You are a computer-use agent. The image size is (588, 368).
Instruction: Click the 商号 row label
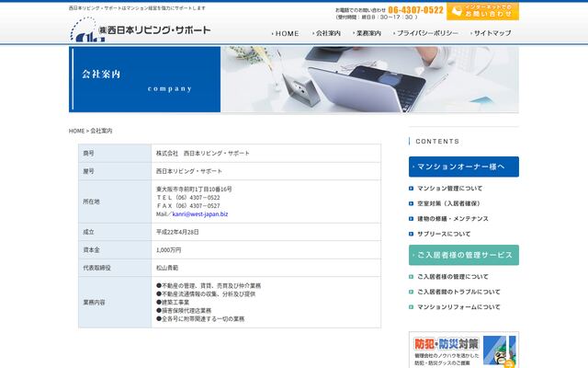click(x=115, y=154)
